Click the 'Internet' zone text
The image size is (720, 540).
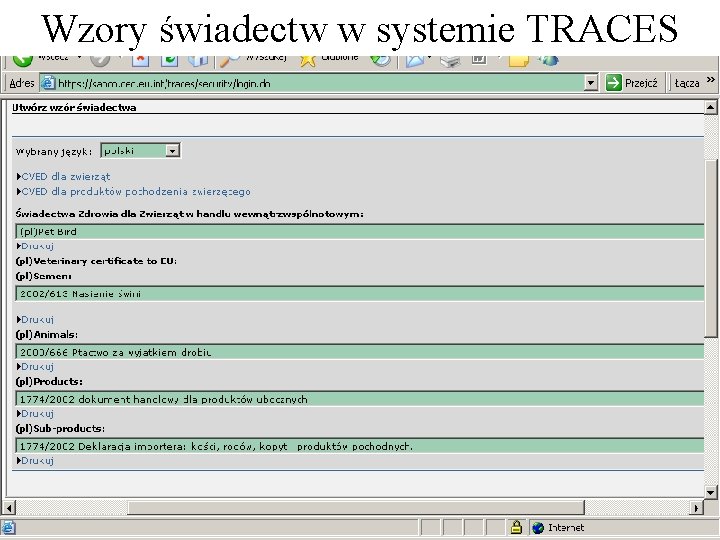click(566, 528)
